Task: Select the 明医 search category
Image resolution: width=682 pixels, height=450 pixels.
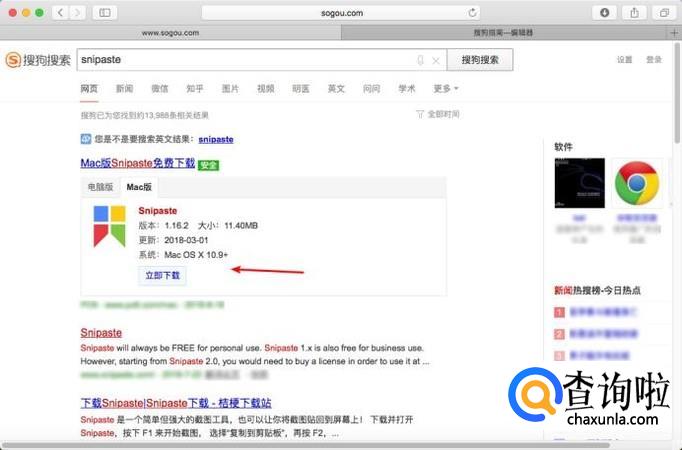Action: (x=301, y=89)
